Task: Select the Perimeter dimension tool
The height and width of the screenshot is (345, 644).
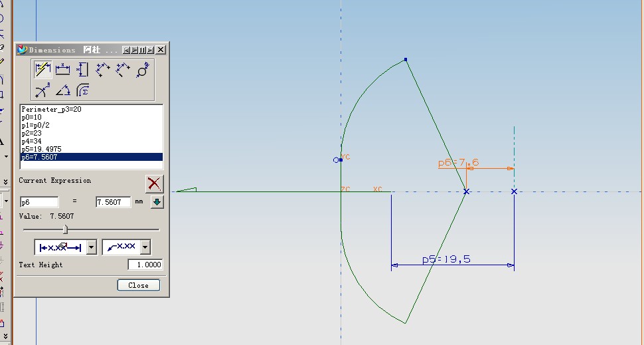Action: tap(83, 90)
